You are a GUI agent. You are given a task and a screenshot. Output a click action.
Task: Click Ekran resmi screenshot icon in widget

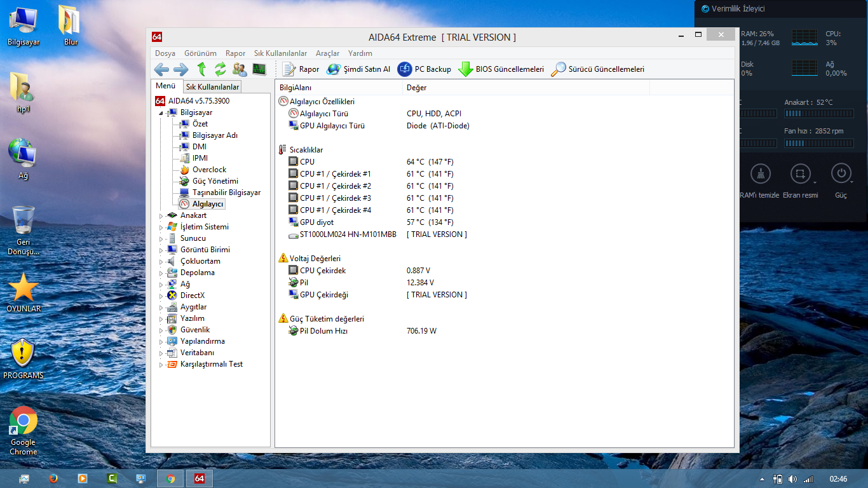pyautogui.click(x=801, y=174)
